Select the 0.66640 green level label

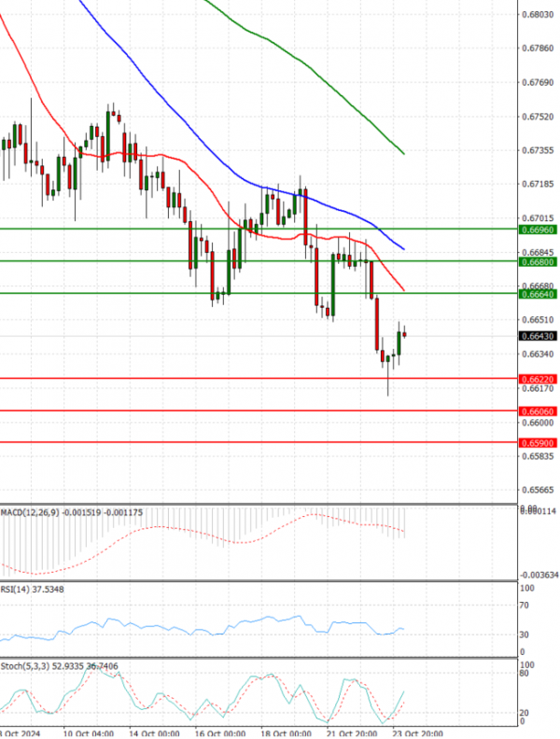click(x=538, y=295)
